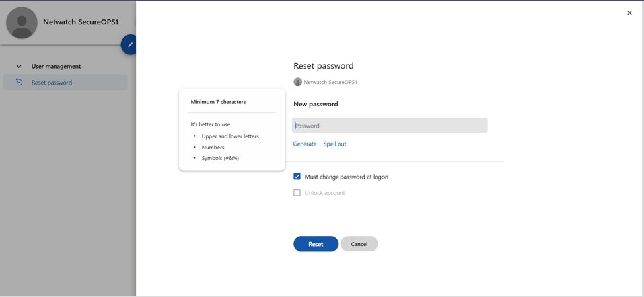
Task: Click the Netwatch SecureOPS1 username under heading
Action: pos(331,82)
